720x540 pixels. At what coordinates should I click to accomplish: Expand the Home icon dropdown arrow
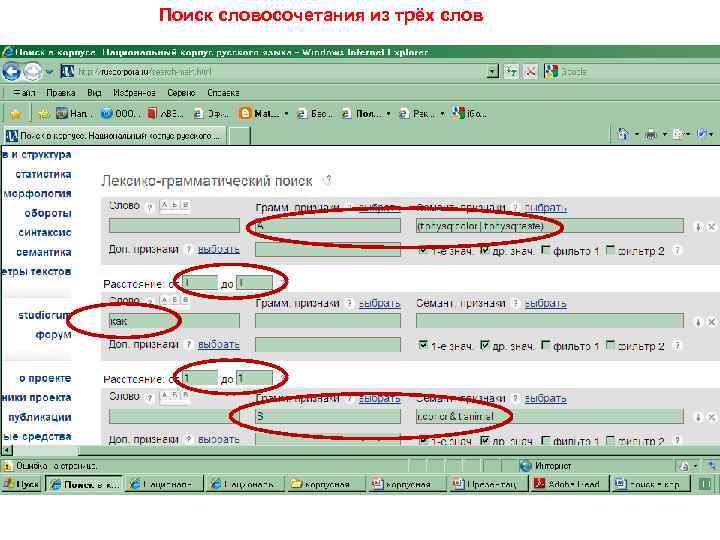(636, 135)
